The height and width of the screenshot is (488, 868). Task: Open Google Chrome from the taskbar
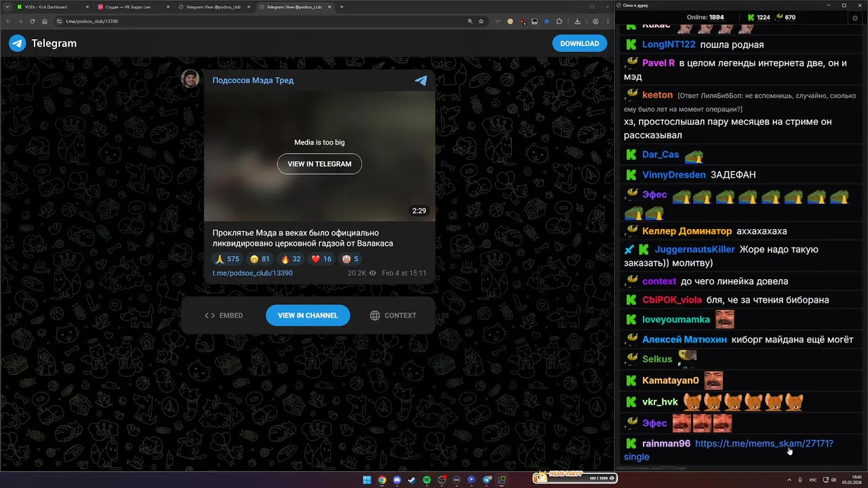(382, 480)
